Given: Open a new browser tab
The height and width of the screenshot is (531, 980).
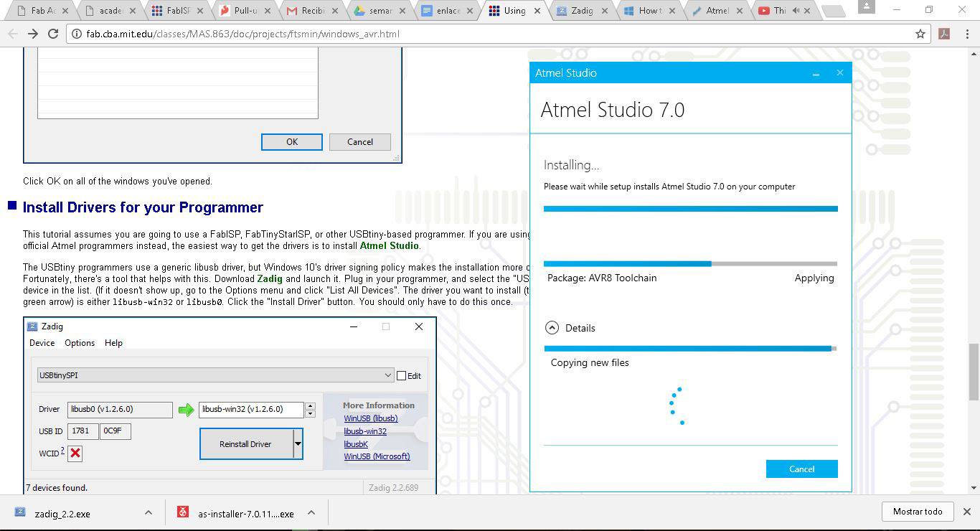Looking at the screenshot, I should 832,11.
